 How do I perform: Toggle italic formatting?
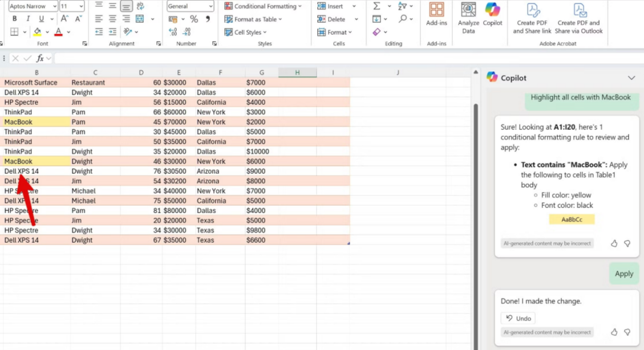(28, 19)
